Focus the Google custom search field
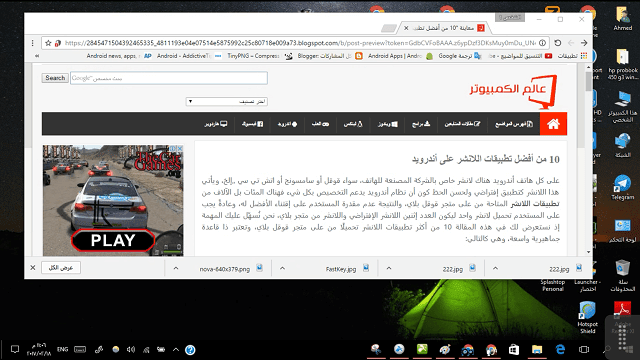Viewport: 640px width, 360px height. pyautogui.click(x=169, y=78)
